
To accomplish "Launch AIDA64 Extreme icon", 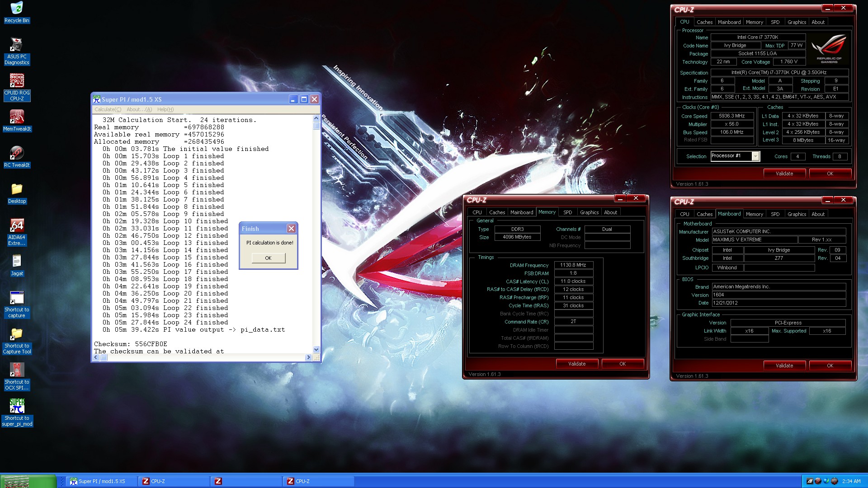I will pyautogui.click(x=17, y=226).
